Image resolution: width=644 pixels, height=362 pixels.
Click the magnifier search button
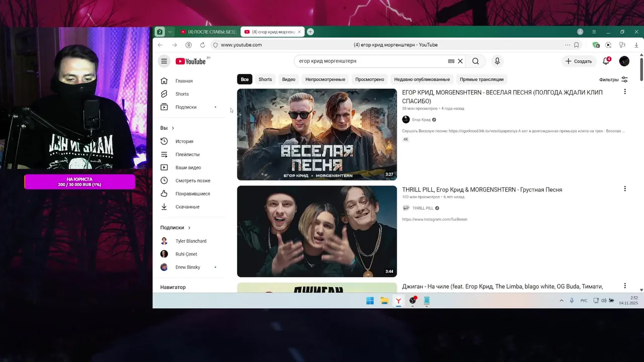point(475,61)
